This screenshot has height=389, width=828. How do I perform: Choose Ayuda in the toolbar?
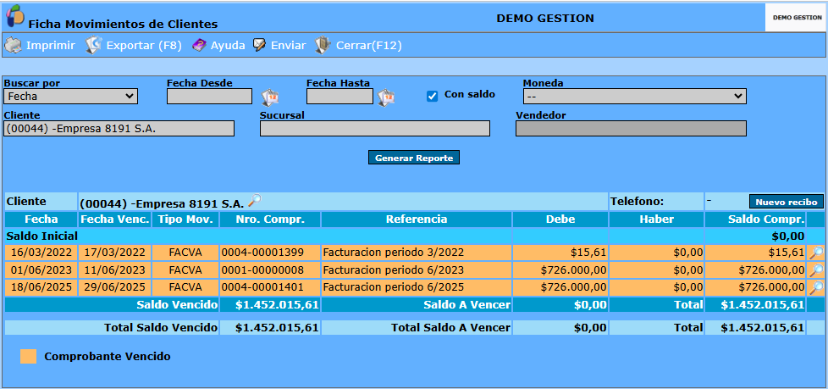tap(228, 45)
